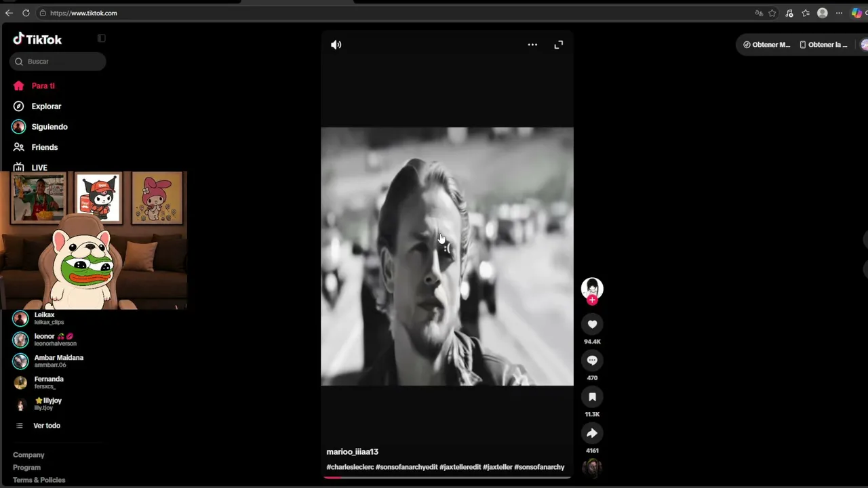Open the spinning music disc for the sound
This screenshot has height=488, width=868.
coord(592,468)
